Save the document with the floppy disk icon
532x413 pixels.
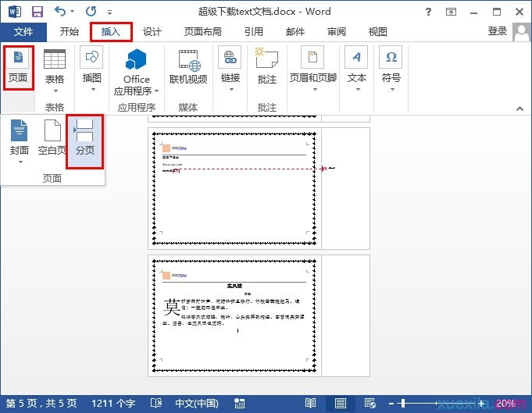click(x=37, y=12)
